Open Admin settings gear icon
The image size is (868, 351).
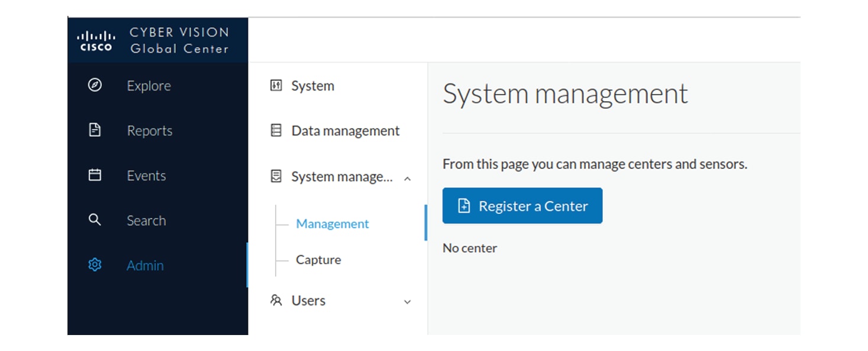(95, 265)
